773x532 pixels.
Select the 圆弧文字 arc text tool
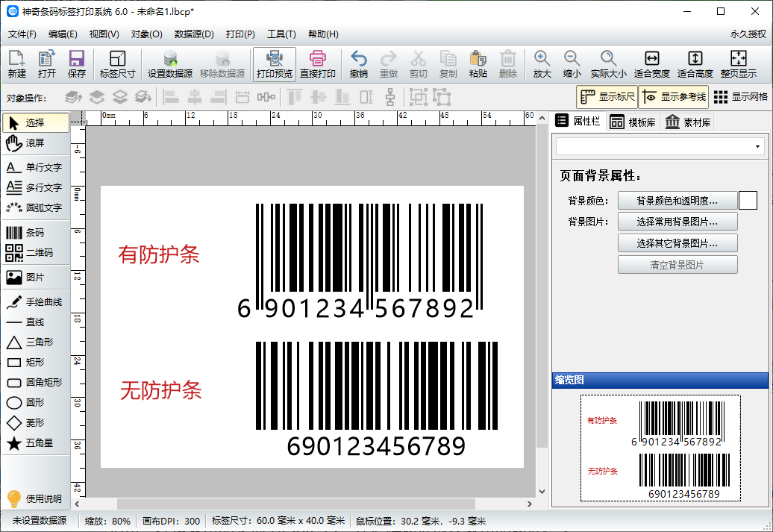[x=36, y=208]
